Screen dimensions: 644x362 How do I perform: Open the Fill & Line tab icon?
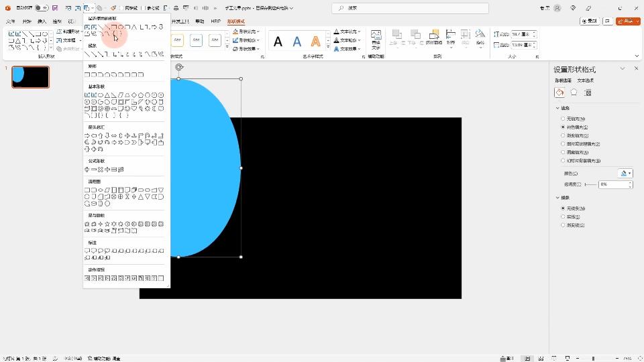coord(559,93)
